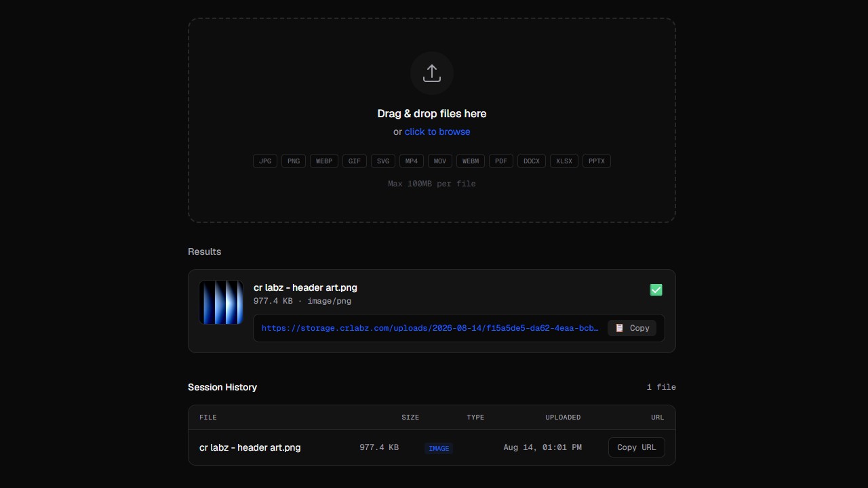
Task: Copy the uploaded file URL in Results
Action: pyautogui.click(x=632, y=328)
